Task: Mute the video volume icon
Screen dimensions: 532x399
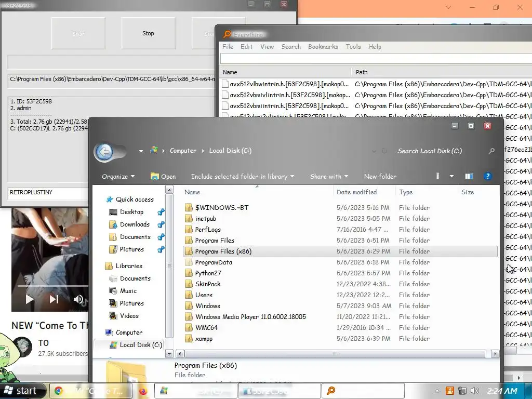Action: pyautogui.click(x=78, y=299)
